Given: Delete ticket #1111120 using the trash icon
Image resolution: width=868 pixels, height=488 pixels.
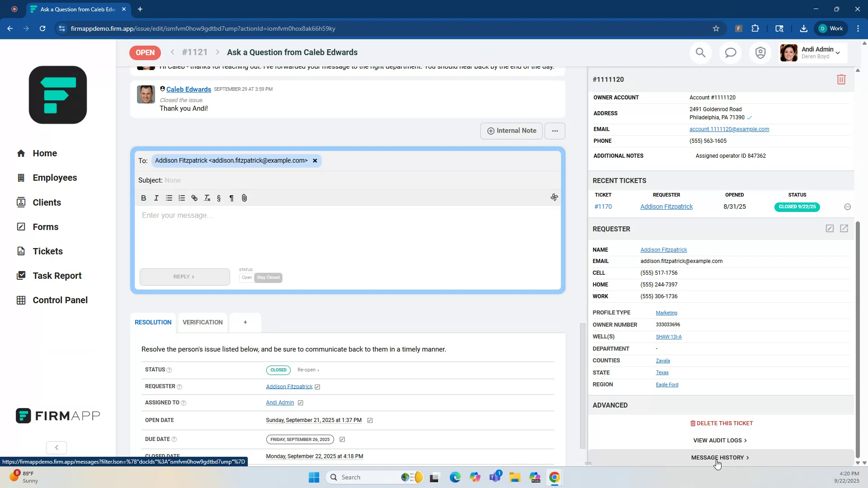Looking at the screenshot, I should click(841, 79).
